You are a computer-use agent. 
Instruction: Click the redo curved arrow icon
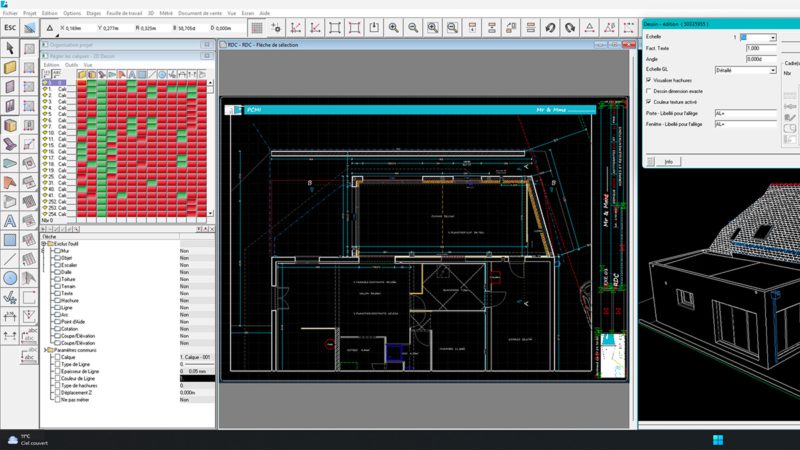pos(570,28)
